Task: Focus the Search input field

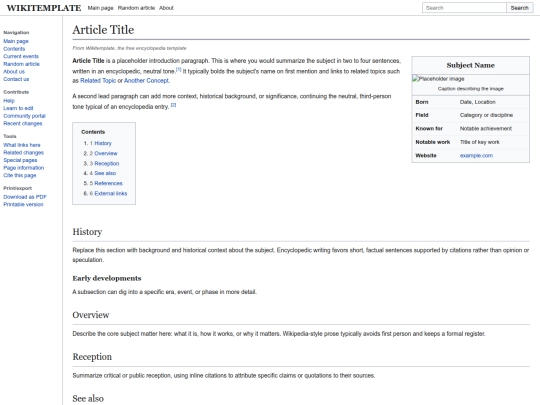Action: click(x=464, y=8)
